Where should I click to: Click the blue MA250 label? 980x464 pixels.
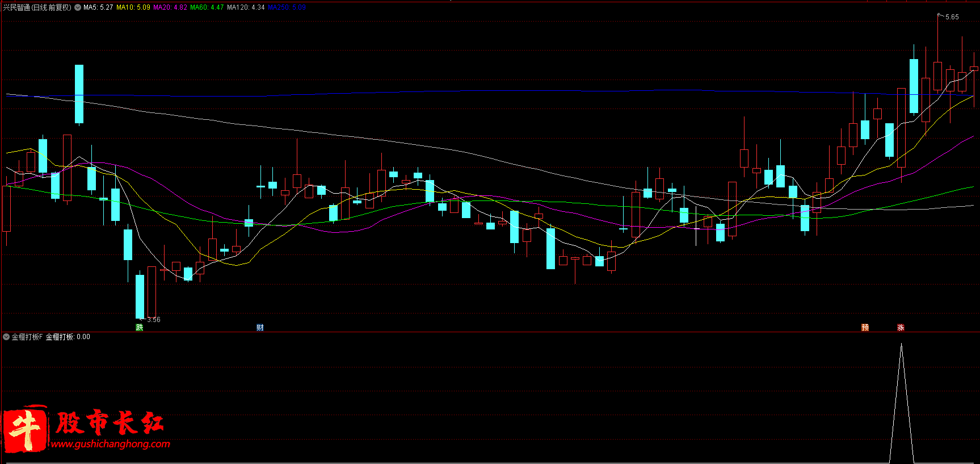(x=287, y=7)
